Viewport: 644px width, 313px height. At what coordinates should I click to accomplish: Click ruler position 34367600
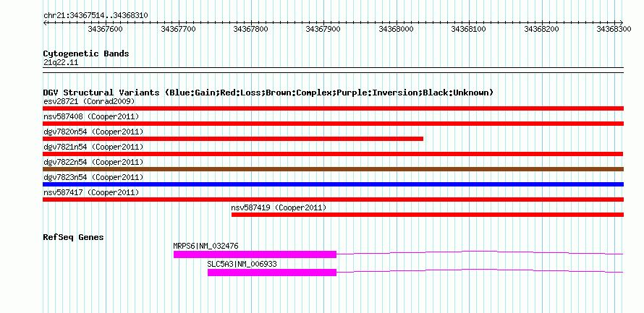pyautogui.click(x=105, y=29)
